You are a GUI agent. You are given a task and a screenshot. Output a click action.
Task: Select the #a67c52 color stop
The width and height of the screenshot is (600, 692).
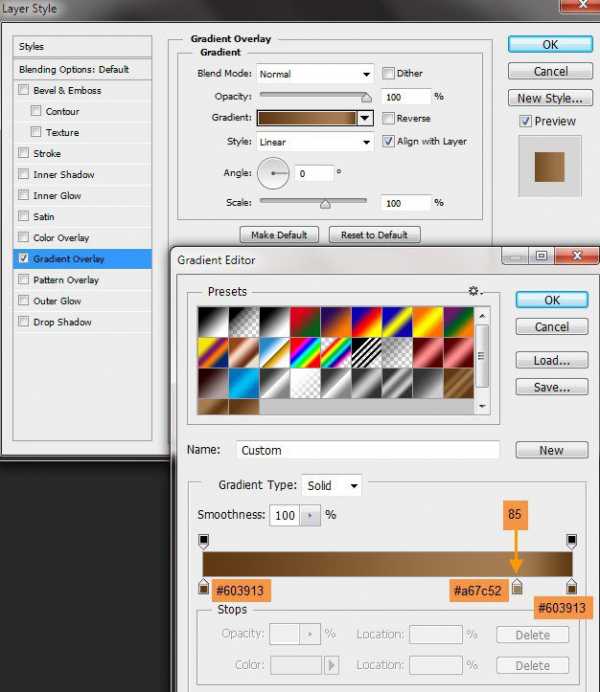pos(517,586)
